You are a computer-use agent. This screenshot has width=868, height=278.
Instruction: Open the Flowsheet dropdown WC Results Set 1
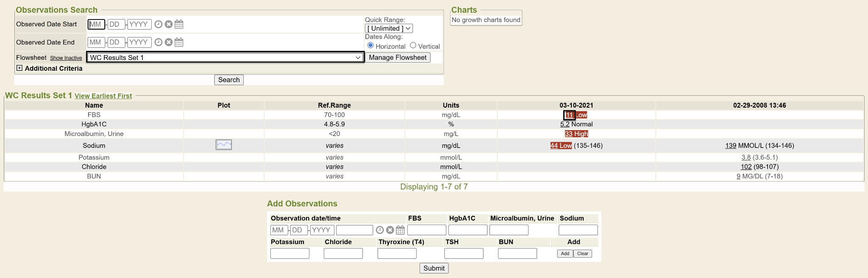click(225, 58)
